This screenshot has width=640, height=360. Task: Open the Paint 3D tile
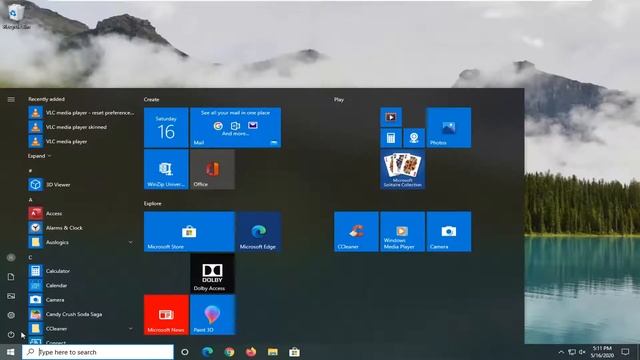click(212, 315)
